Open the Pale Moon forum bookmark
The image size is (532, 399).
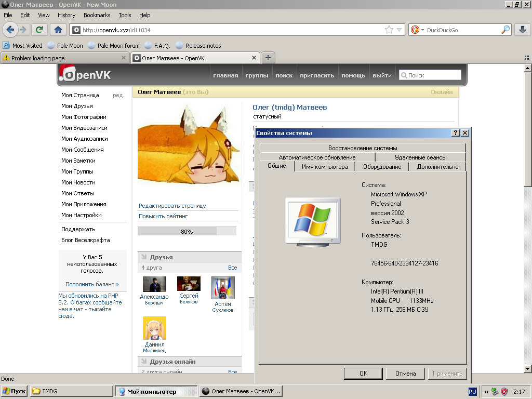click(x=114, y=46)
